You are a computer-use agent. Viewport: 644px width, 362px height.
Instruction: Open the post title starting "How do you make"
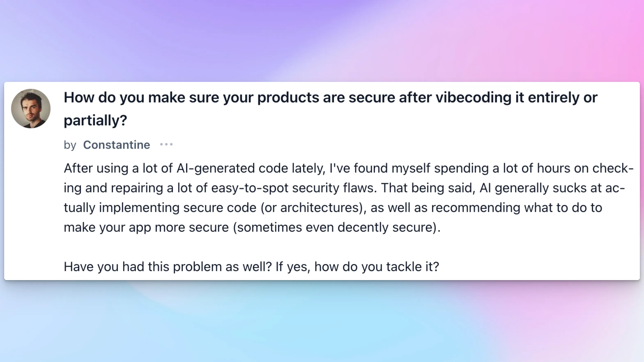(x=330, y=109)
